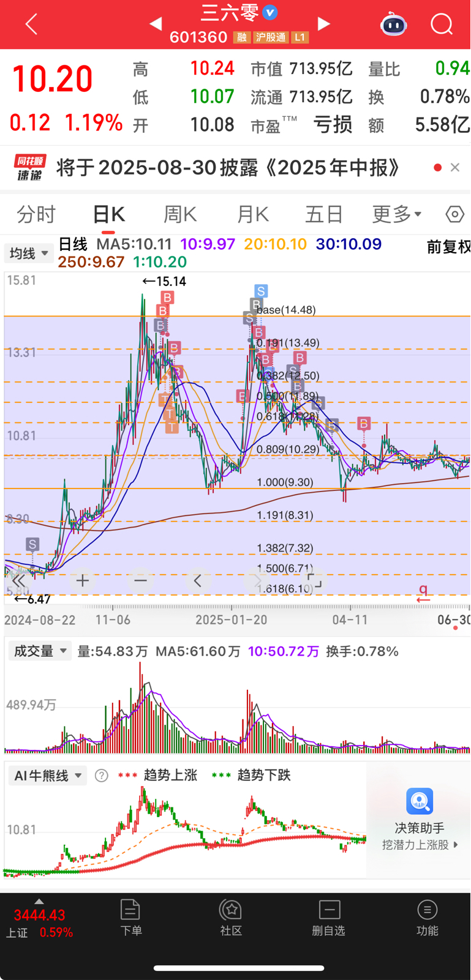Expand chart to fullscreen icon

(x=314, y=580)
